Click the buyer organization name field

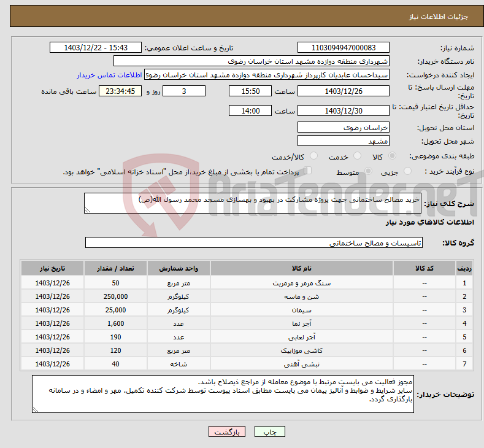click(252, 61)
